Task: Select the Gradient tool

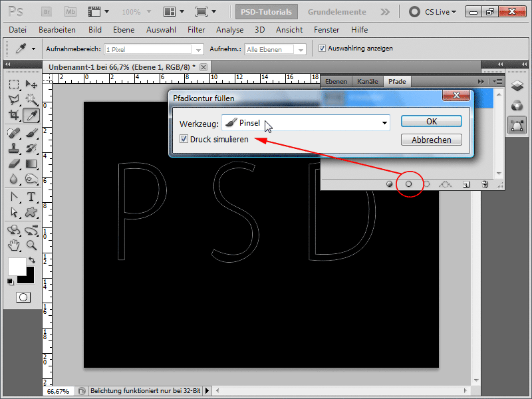Action: pyautogui.click(x=31, y=164)
